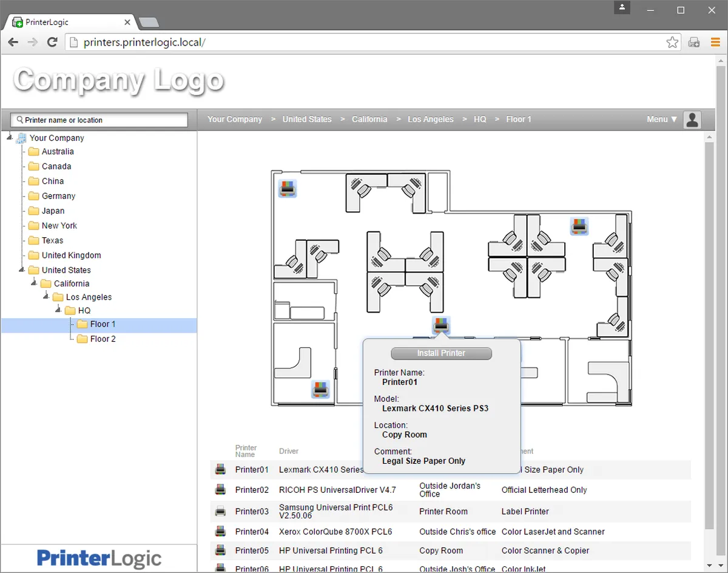Open the Chrome hamburger menu

[x=715, y=42]
